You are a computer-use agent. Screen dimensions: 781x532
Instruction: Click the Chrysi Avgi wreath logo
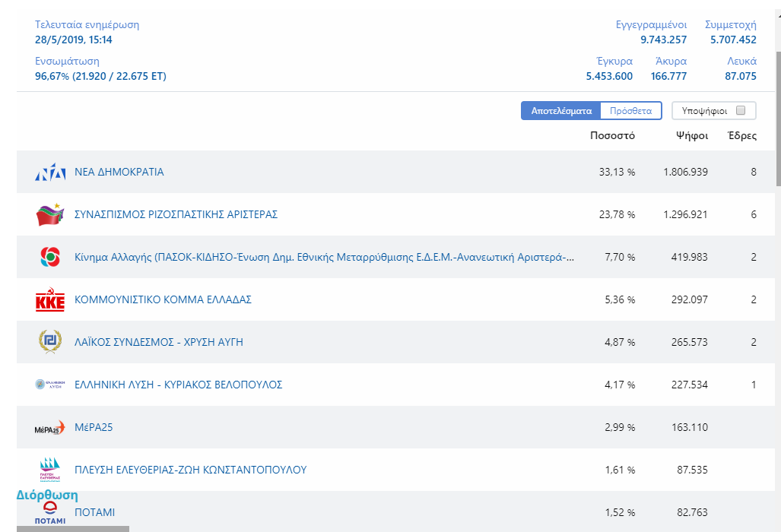click(50, 342)
